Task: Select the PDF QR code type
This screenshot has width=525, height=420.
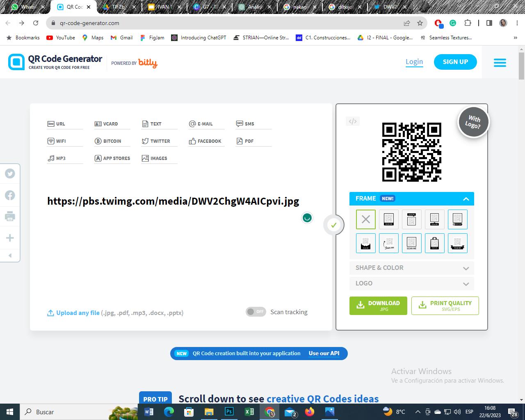Action: click(x=253, y=141)
